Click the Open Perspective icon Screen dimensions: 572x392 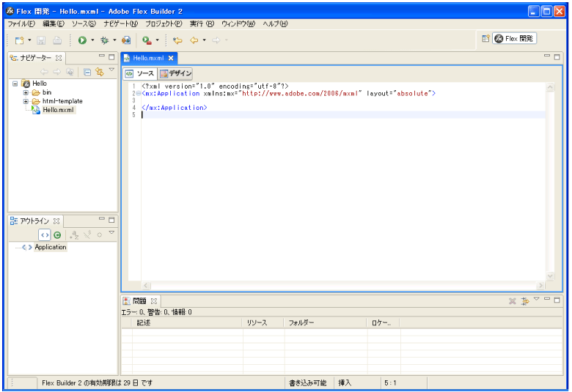(485, 38)
